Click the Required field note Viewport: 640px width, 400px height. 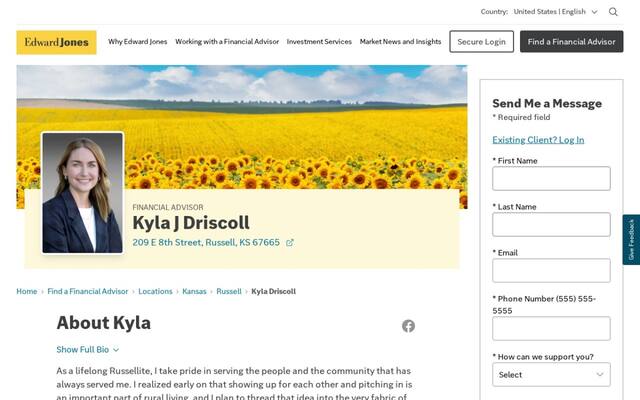tap(521, 118)
